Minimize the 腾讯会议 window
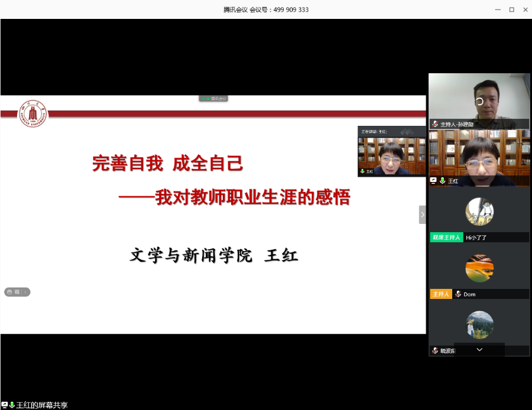This screenshot has width=532, height=410. pyautogui.click(x=498, y=9)
